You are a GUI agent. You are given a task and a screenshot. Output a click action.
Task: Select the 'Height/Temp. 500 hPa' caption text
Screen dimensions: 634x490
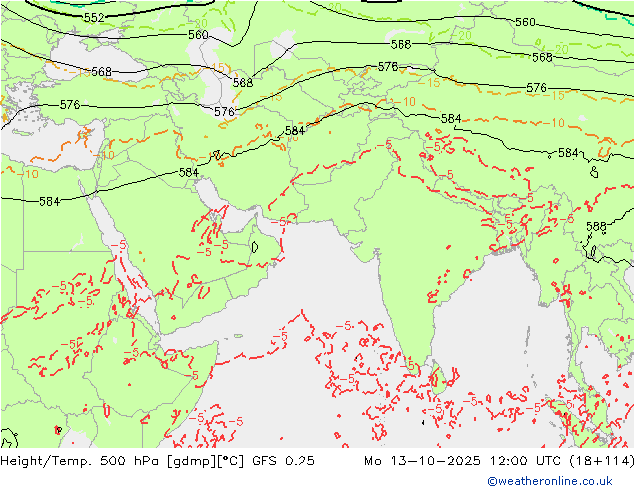click(81, 461)
